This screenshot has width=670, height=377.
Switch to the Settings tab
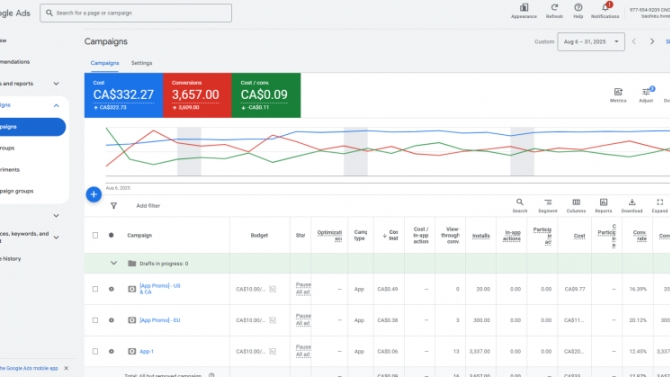pyautogui.click(x=141, y=63)
